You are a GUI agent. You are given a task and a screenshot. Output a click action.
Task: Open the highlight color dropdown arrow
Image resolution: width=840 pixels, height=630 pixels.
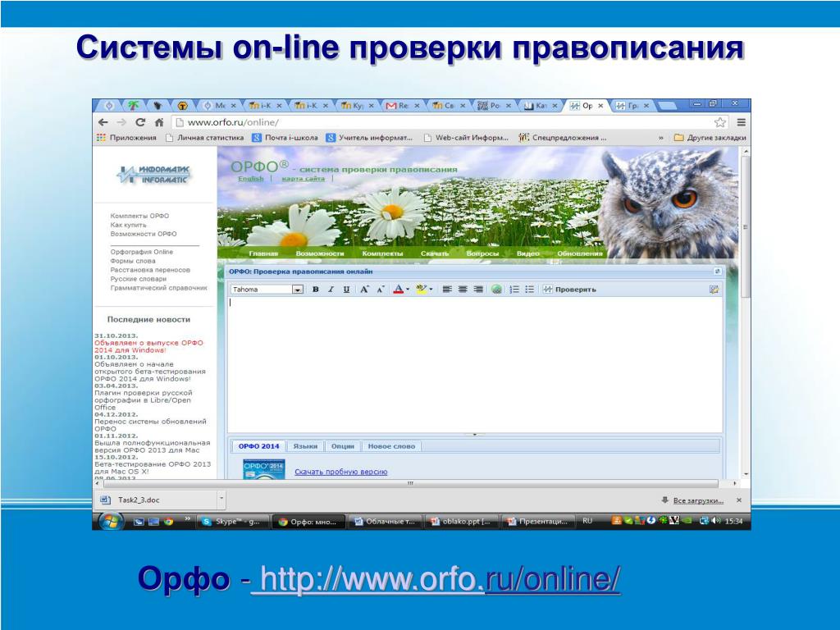tap(431, 290)
